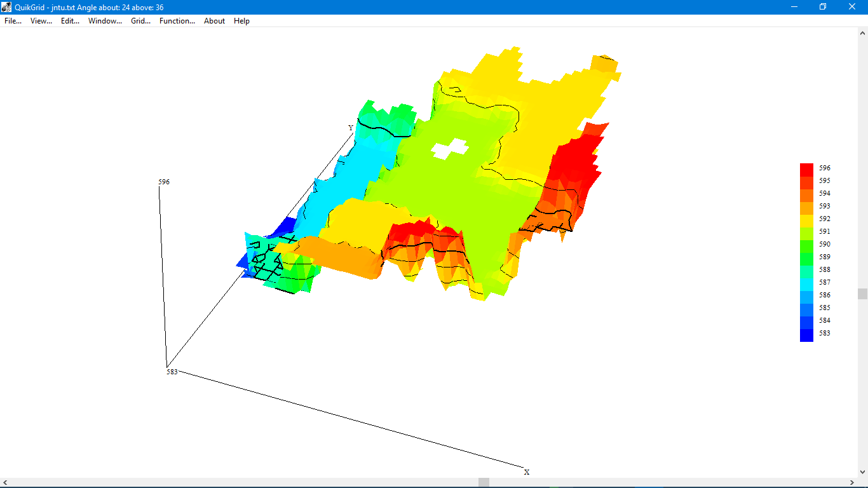The width and height of the screenshot is (868, 488).
Task: Click the scroll up arrow on vertical scrollbar
Action: [863, 33]
